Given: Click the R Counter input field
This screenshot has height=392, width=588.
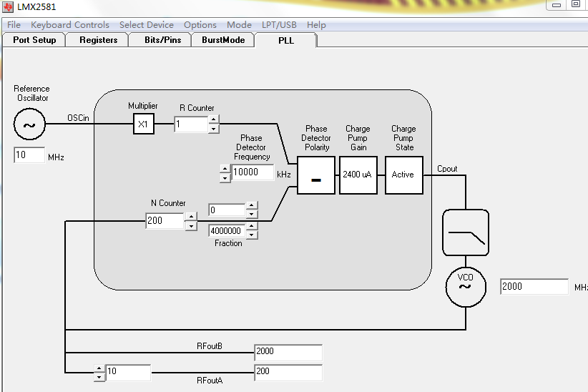Looking at the screenshot, I should click(x=191, y=124).
